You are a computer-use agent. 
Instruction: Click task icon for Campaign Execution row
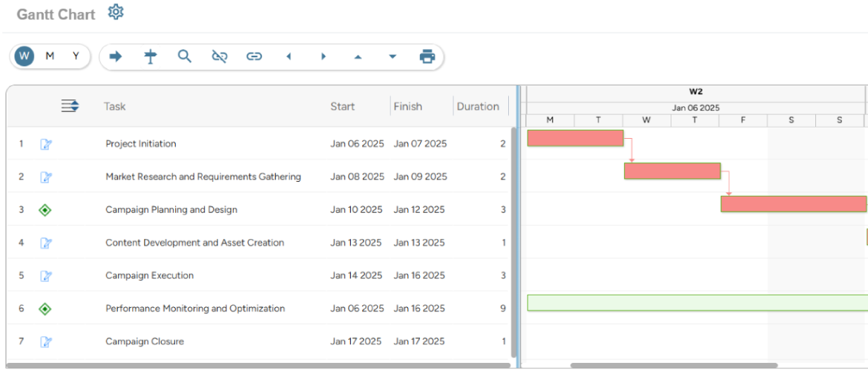pyautogui.click(x=46, y=276)
